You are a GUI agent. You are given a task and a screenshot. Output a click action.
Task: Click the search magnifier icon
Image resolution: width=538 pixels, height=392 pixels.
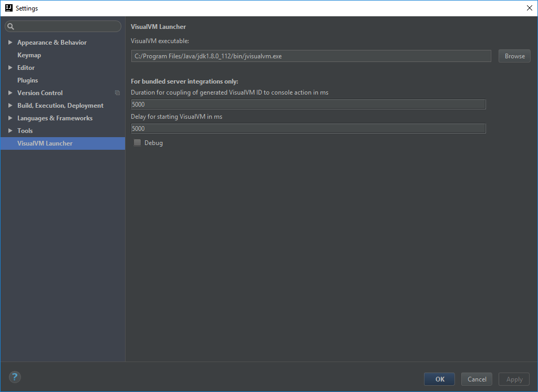coord(11,26)
